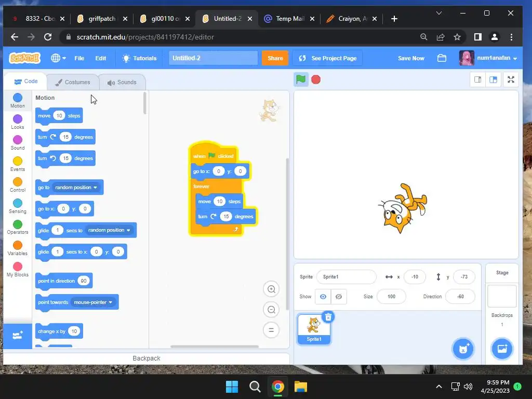Reload the page in Chrome
This screenshot has height=399, width=532.
click(48, 37)
